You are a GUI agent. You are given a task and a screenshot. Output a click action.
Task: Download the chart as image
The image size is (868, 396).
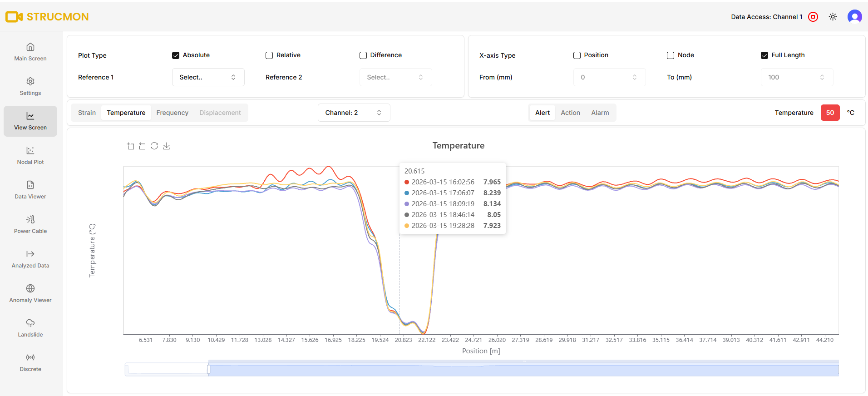pyautogui.click(x=167, y=146)
